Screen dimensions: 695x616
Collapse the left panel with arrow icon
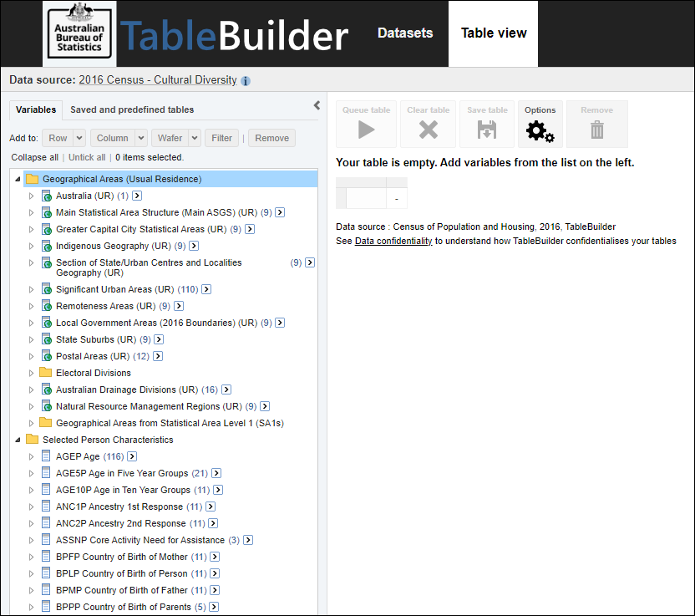[x=317, y=105]
